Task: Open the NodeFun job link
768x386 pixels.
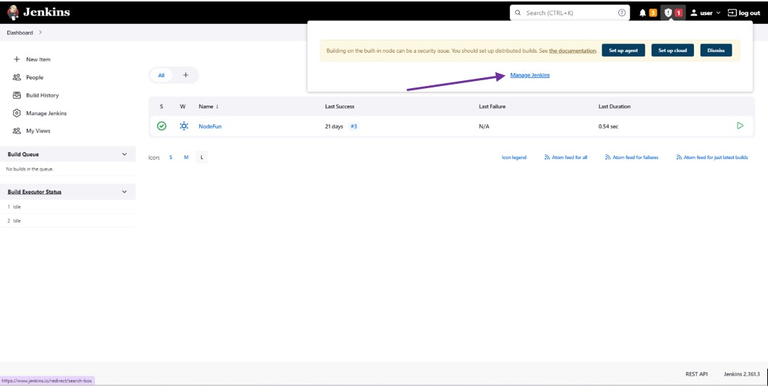Action: point(210,126)
